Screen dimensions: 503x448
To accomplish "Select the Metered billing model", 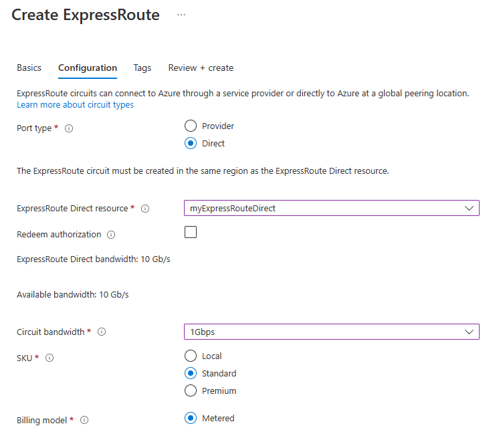I will pos(191,418).
